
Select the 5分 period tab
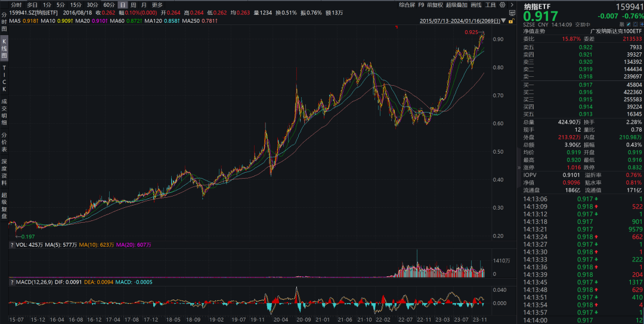pos(61,5)
